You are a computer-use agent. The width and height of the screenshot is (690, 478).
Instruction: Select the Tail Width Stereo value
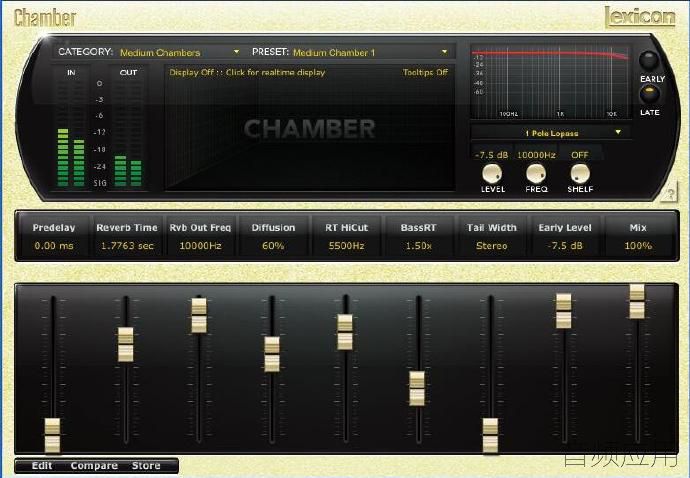492,246
